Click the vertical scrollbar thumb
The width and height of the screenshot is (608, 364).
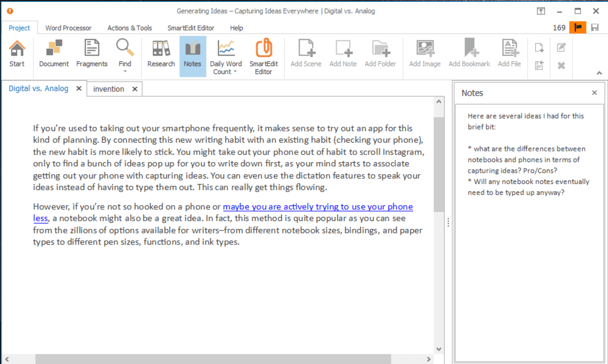click(439, 164)
